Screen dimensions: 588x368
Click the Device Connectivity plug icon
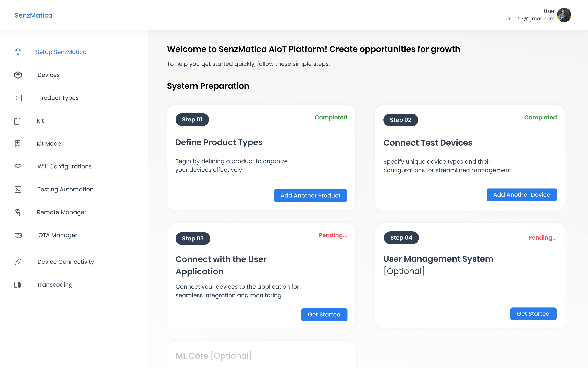18,262
